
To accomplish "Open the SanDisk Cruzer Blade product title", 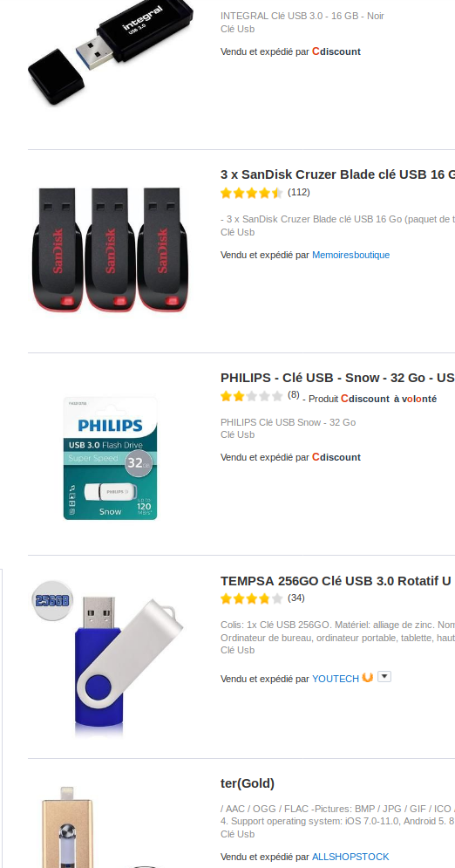I will [337, 174].
